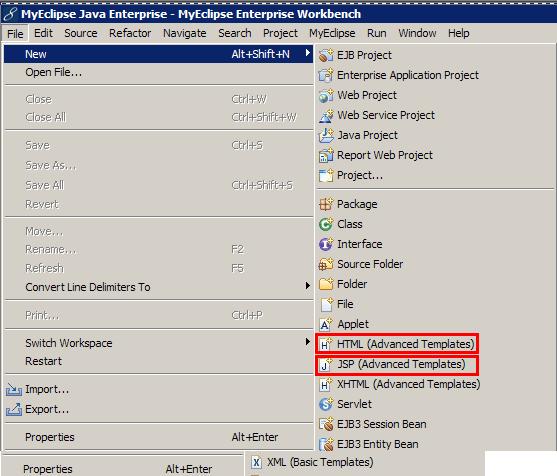This screenshot has width=557, height=476.
Task: Click the XHTML Advanced Templates icon
Action: click(325, 384)
